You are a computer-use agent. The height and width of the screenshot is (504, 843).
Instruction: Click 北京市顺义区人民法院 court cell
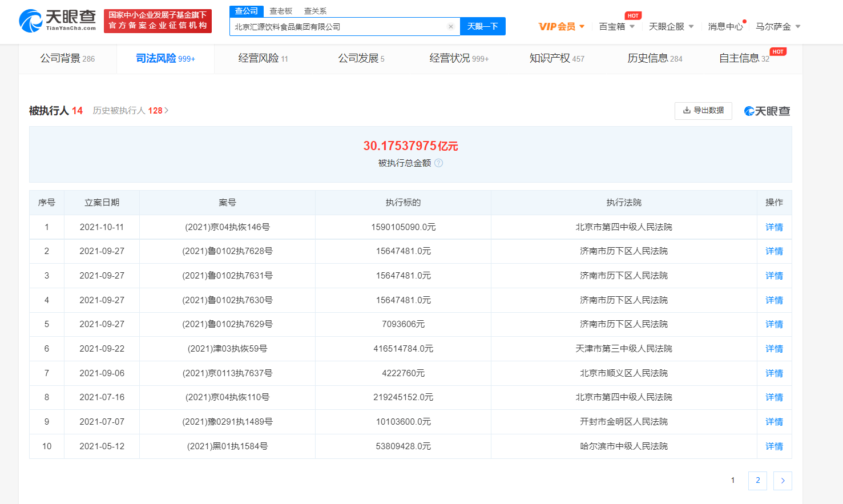[x=624, y=373]
